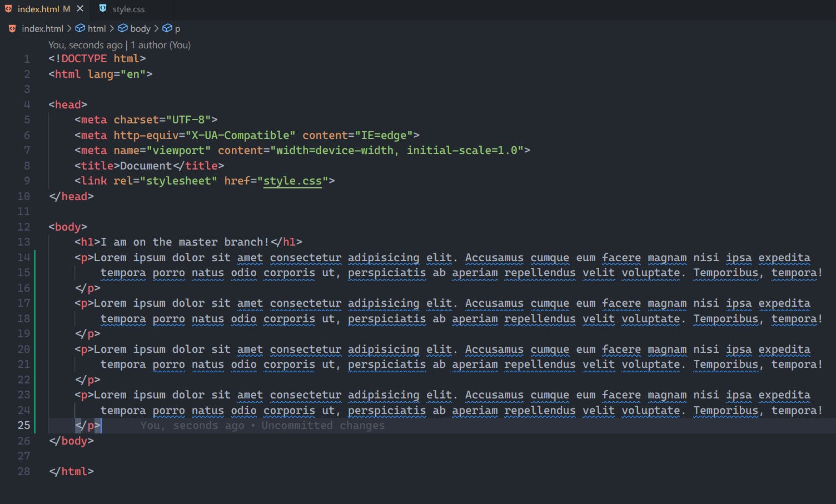Click line number 12 in the gutter
Viewport: 836px width, 504px height.
pyautogui.click(x=23, y=227)
